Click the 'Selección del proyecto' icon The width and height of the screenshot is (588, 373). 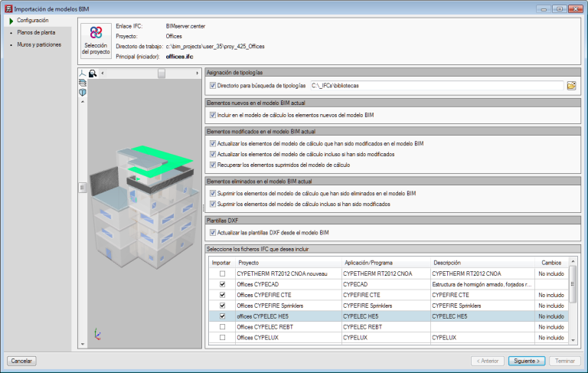[96, 40]
